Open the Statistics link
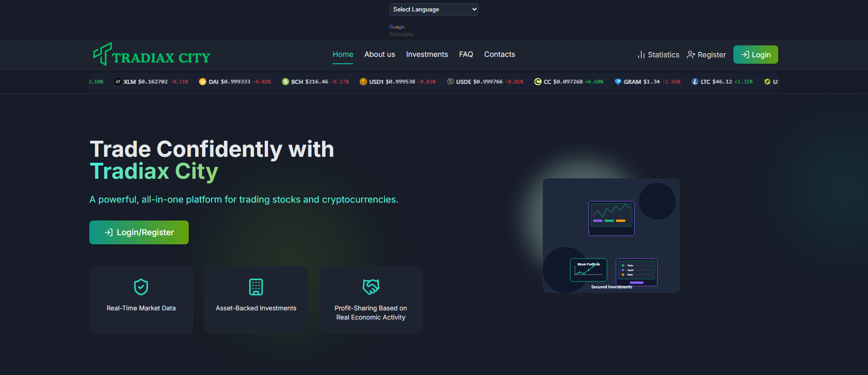Viewport: 868px width, 375px height. 659,55
